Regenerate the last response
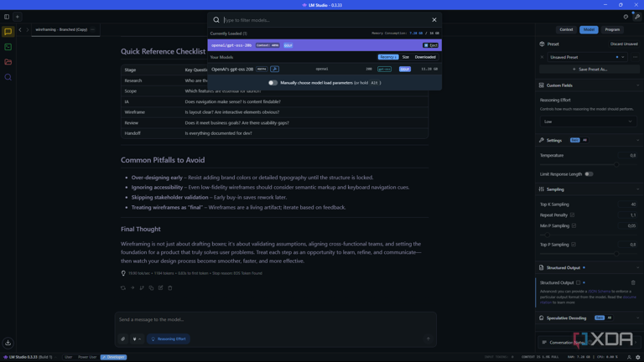 [x=123, y=287]
